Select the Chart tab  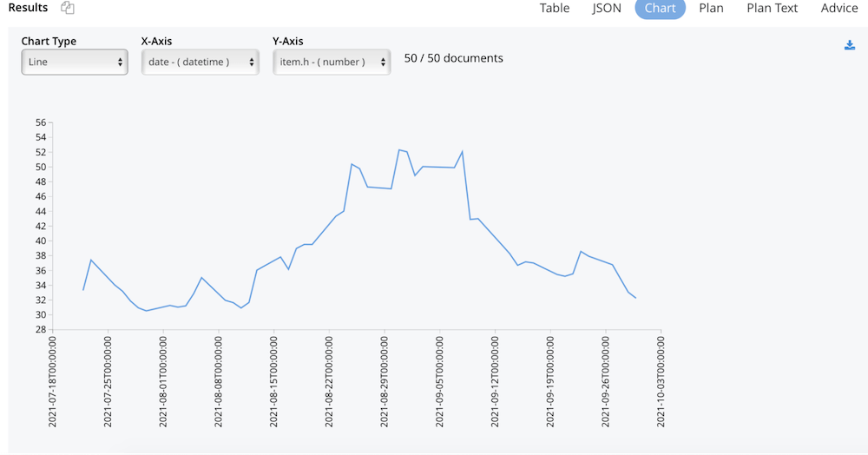pyautogui.click(x=660, y=8)
